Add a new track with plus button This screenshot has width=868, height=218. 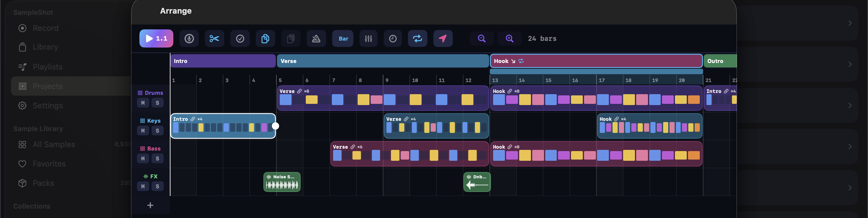[x=150, y=205]
